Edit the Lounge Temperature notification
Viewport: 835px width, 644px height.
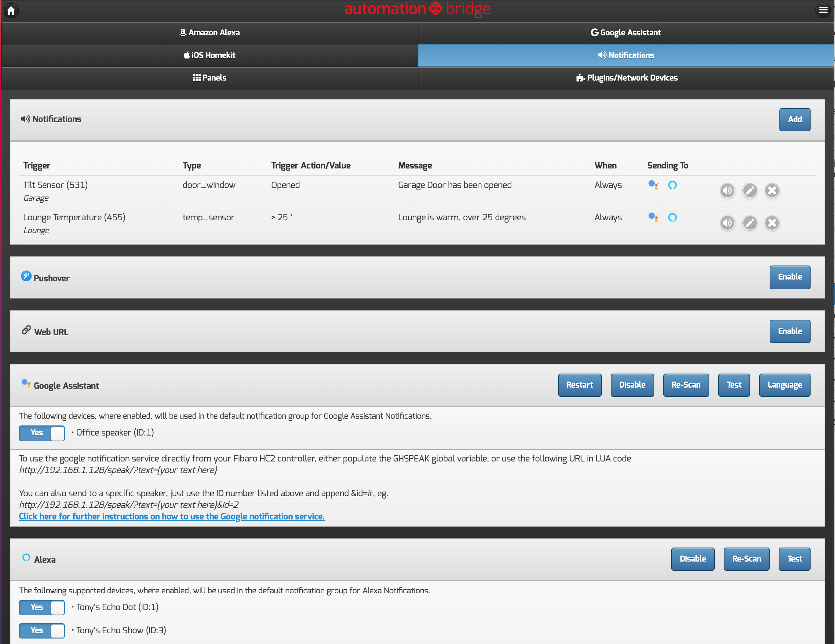749,223
